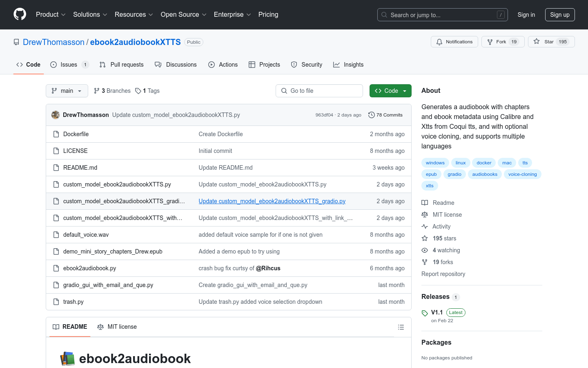This screenshot has width=588, height=368.
Task: Click the star icon next to 195 stars
Action: (x=425, y=238)
